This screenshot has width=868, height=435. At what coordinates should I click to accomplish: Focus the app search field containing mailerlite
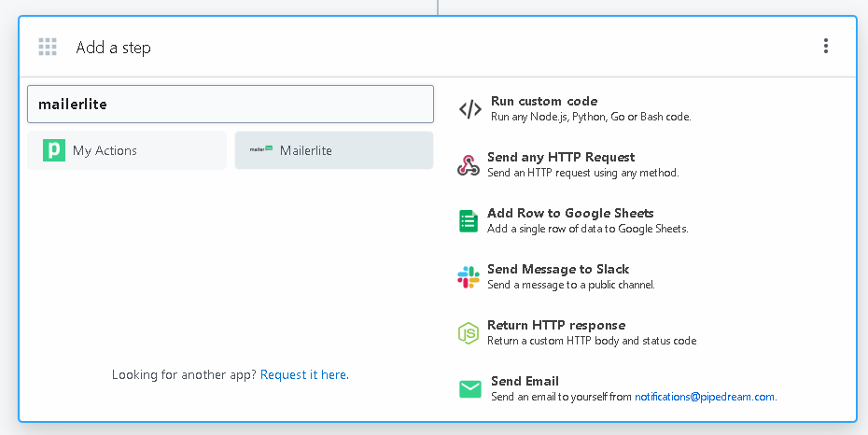pyautogui.click(x=231, y=104)
